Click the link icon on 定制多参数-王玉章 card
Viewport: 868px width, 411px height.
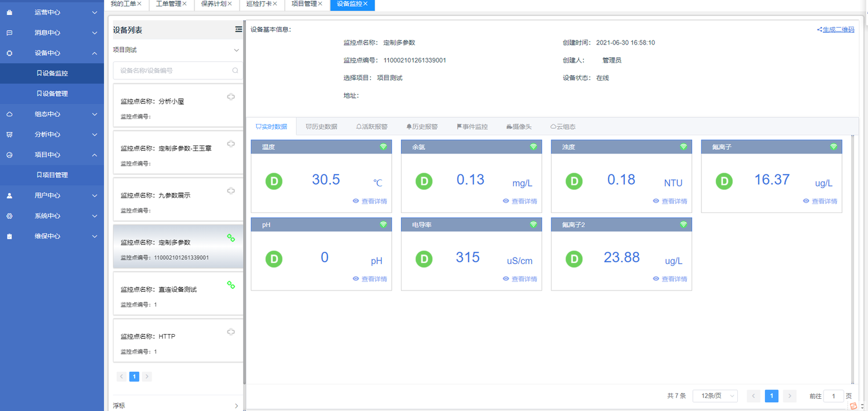point(231,144)
